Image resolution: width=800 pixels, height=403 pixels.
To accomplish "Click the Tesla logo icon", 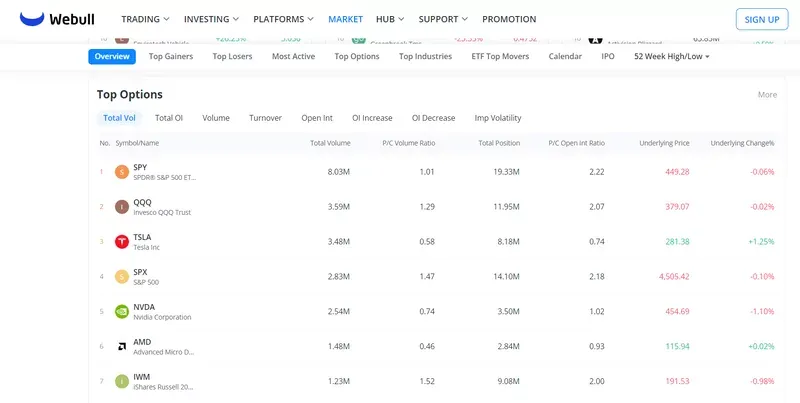I will coord(121,242).
